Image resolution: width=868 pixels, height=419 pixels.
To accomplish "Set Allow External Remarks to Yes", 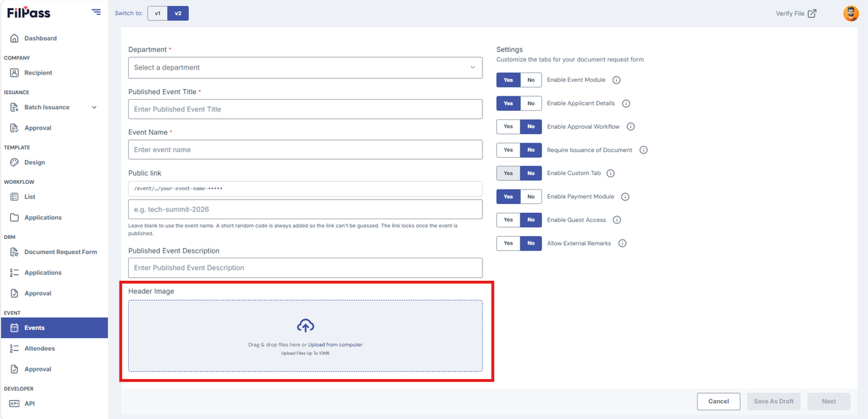I will coord(509,243).
